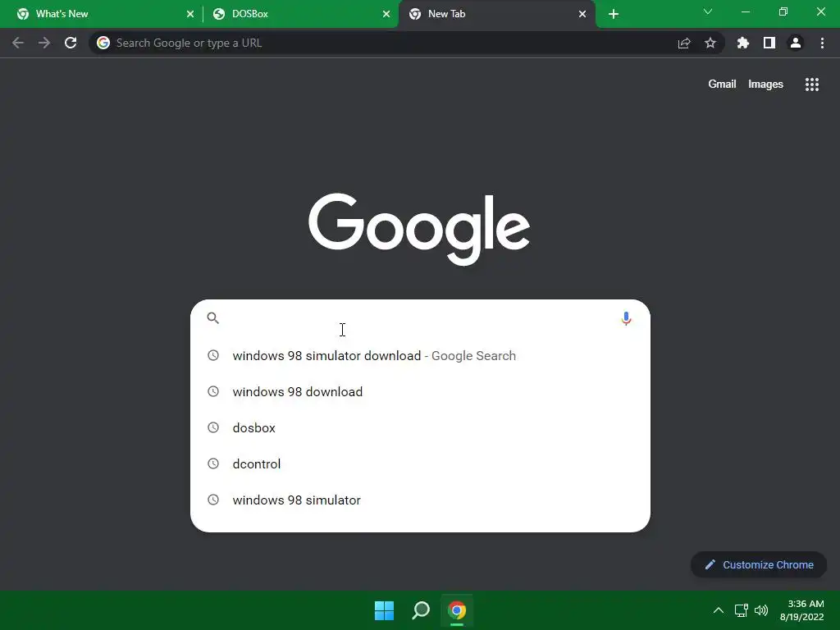Show hidden system tray icons

pos(719,610)
